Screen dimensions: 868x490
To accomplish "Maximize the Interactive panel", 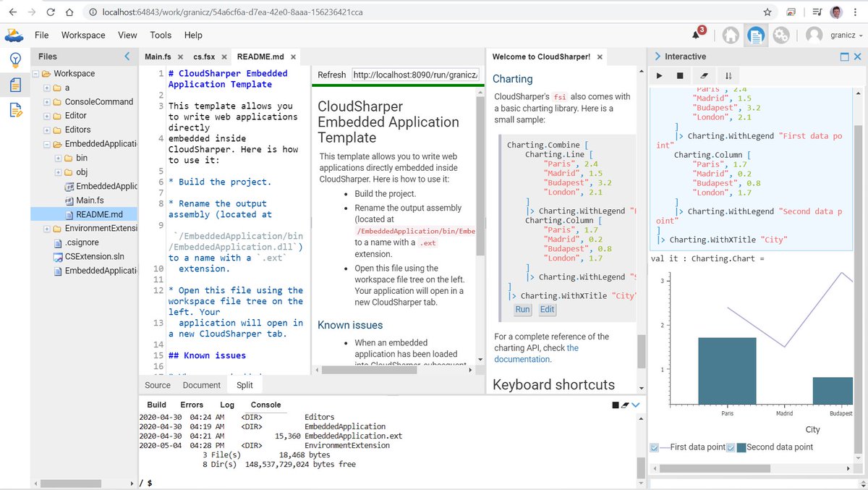I will click(x=845, y=56).
